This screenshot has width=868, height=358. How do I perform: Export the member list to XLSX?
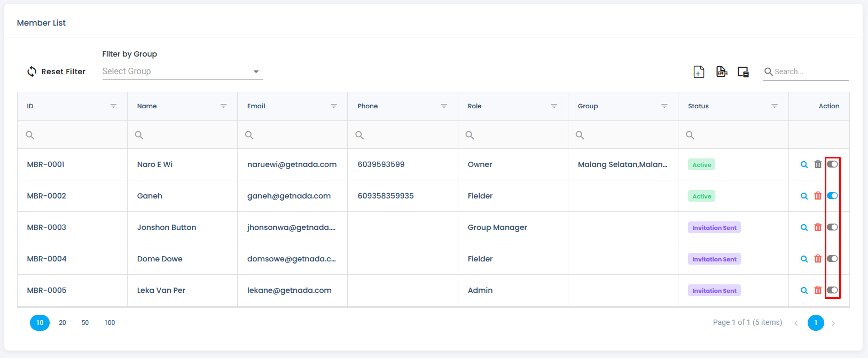722,71
